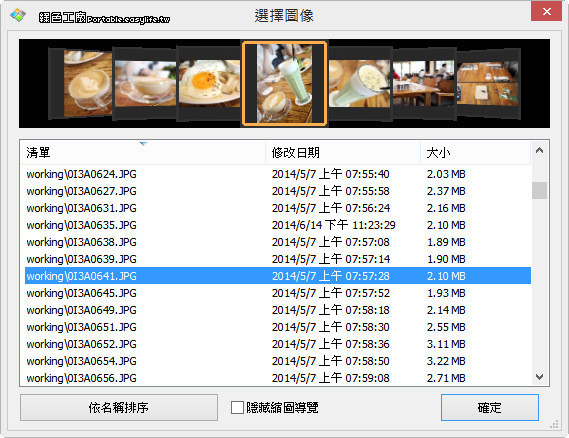
Task: Select file working\0I3A0635.JPG
Action: click(278, 225)
